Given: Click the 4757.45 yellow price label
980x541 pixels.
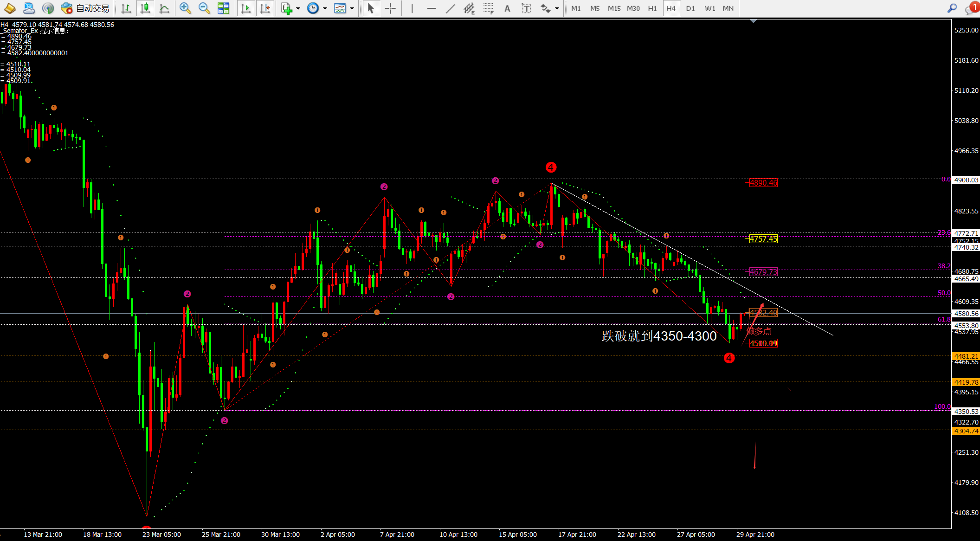Looking at the screenshot, I should point(763,239).
